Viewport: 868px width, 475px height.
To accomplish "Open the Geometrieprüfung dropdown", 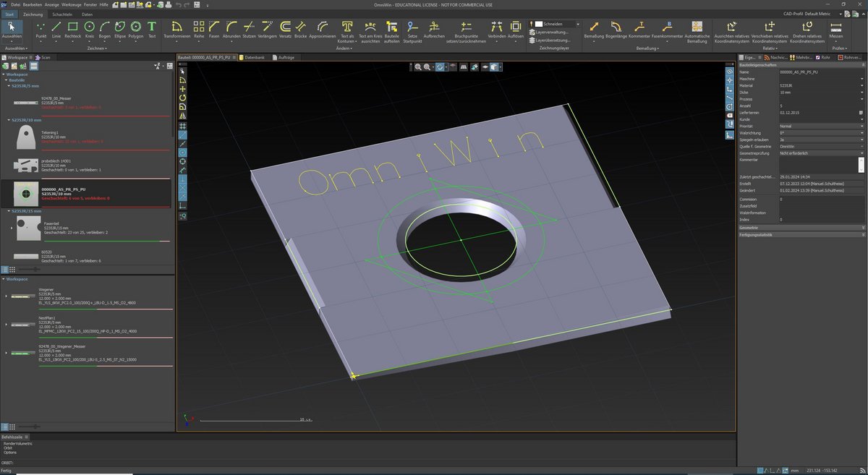I will click(862, 153).
